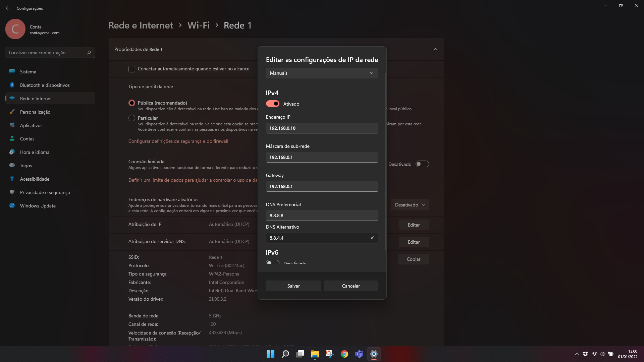Image resolution: width=644 pixels, height=362 pixels.
Task: Click the Sistema monitor icon
Action: click(12, 71)
